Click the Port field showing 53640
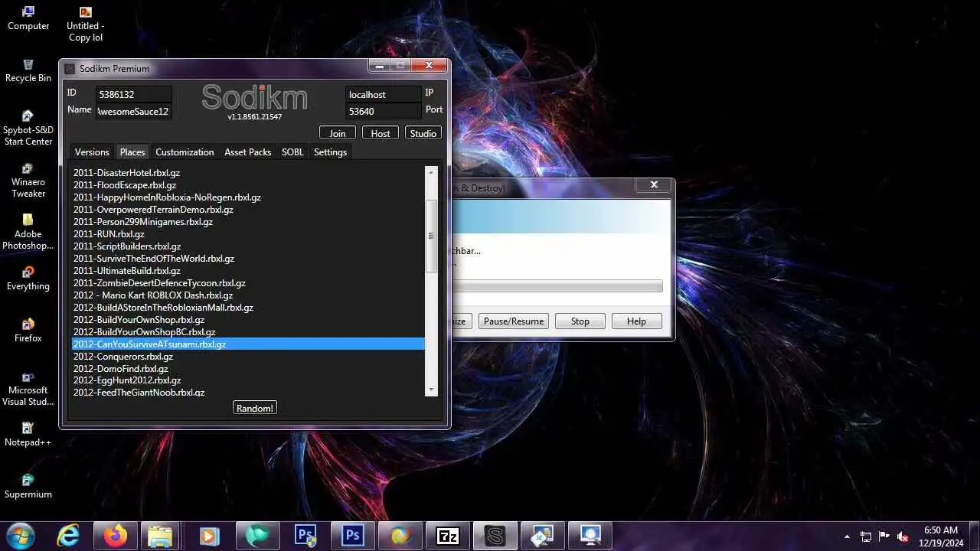Viewport: 980px width, 551px height. (x=383, y=112)
